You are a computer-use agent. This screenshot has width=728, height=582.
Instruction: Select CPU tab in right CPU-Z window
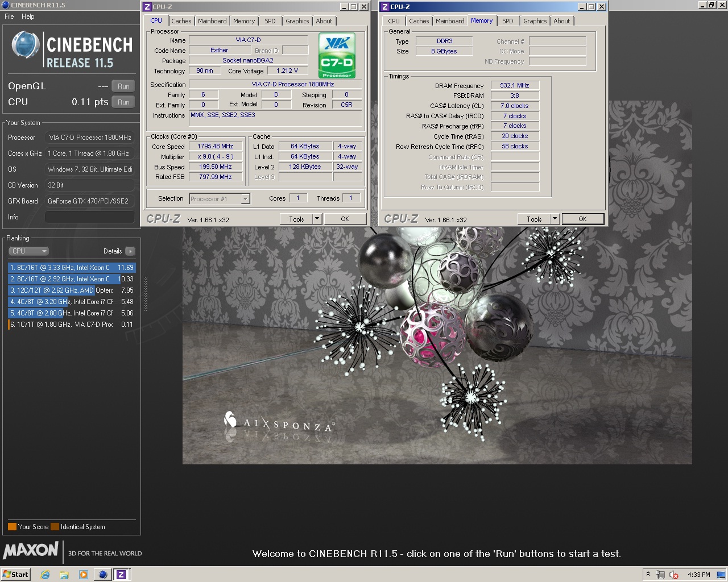(x=394, y=21)
